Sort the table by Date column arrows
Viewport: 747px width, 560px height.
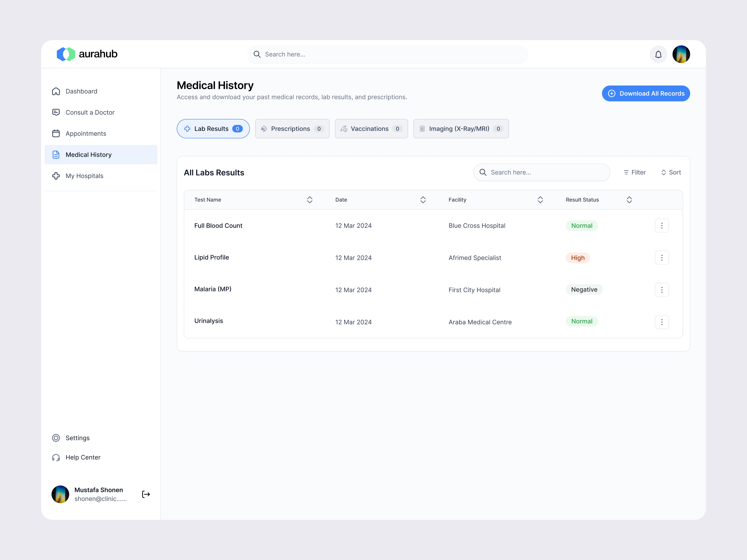click(423, 200)
